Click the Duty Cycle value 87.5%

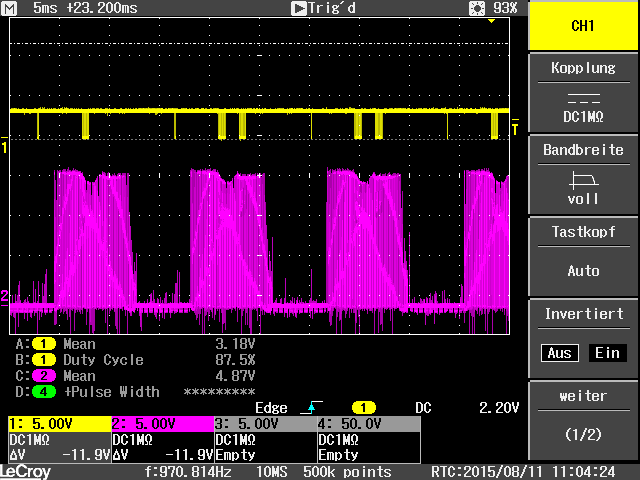[x=235, y=360]
